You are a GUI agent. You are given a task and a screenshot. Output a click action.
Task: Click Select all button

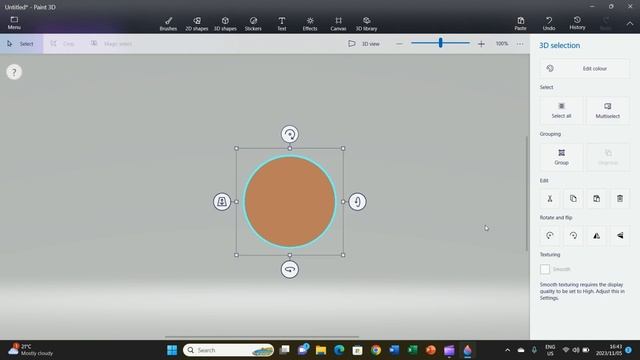click(x=561, y=110)
